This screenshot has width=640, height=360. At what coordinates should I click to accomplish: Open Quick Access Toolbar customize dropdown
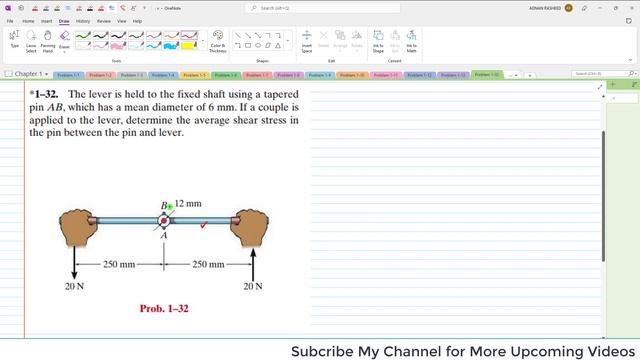[x=144, y=8]
